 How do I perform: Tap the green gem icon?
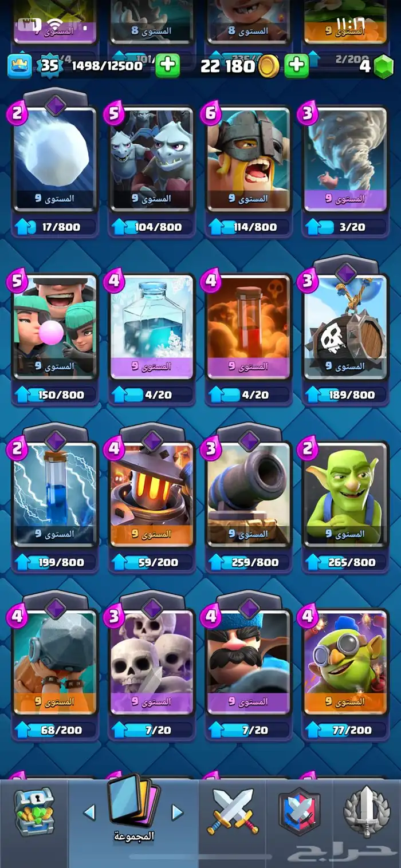click(x=384, y=66)
